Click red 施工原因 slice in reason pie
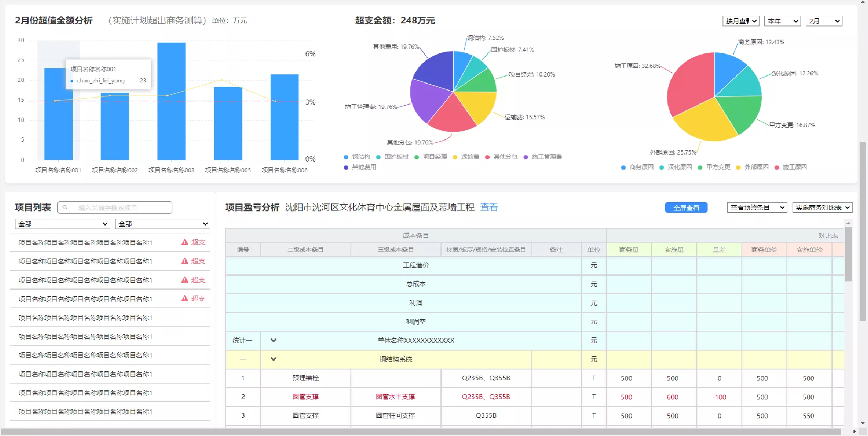Screen dimensions: 868x436 (x=690, y=84)
